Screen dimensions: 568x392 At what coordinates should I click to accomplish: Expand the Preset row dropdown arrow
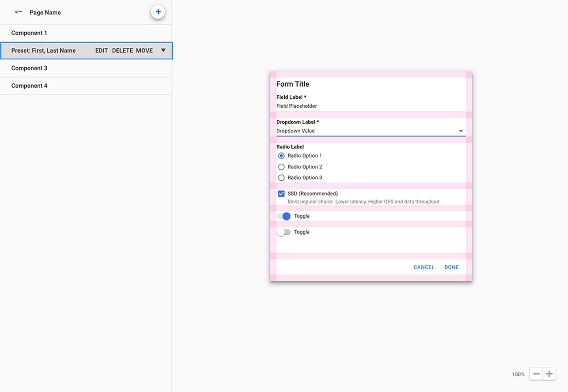[163, 50]
